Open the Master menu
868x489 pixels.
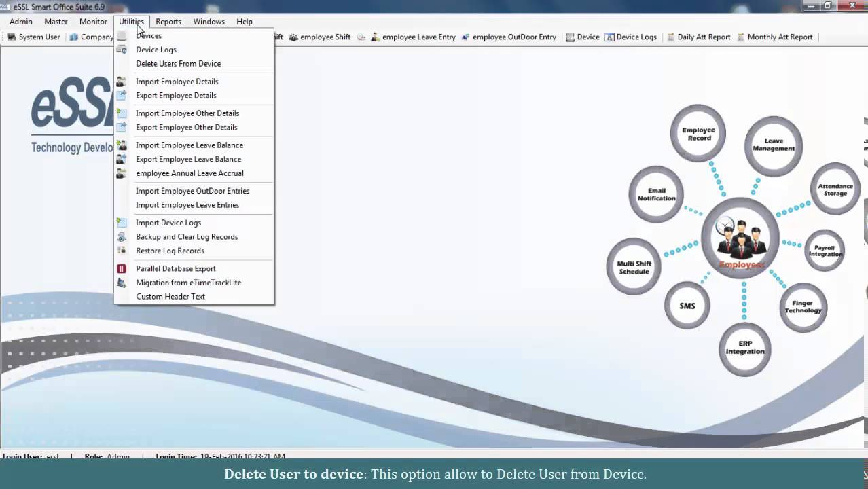pos(56,22)
